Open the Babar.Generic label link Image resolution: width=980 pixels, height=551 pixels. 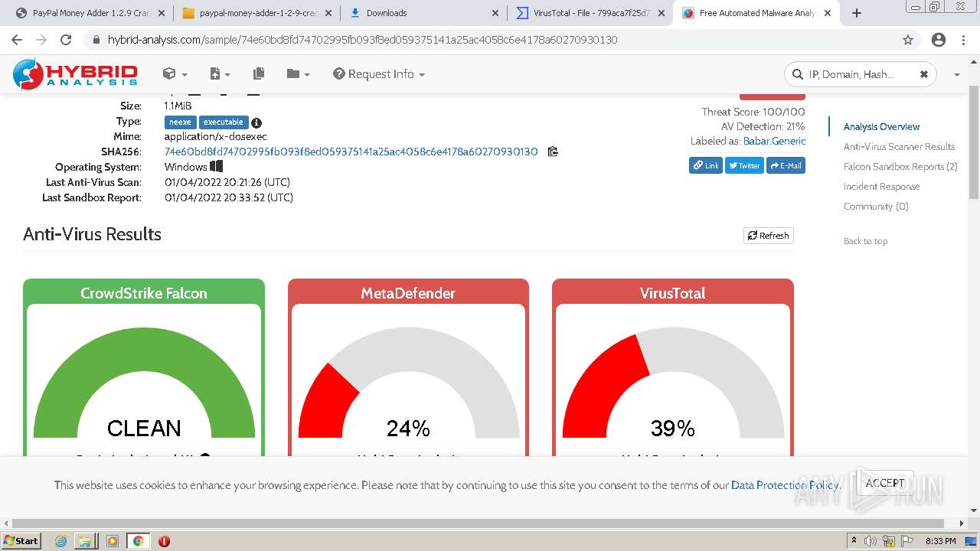[775, 141]
